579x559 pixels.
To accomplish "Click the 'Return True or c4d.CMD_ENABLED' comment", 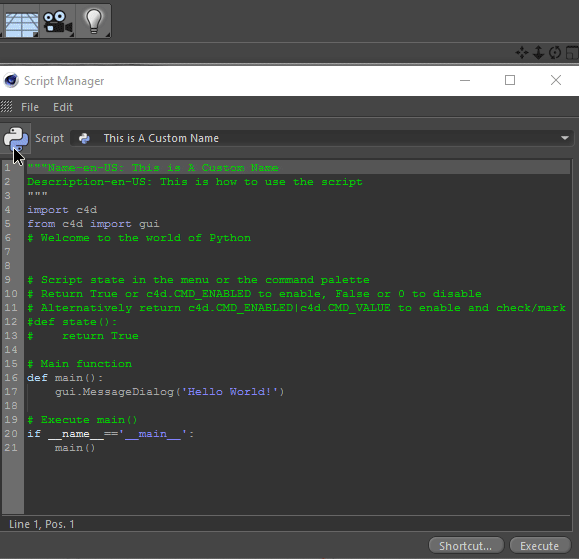I will point(254,294).
